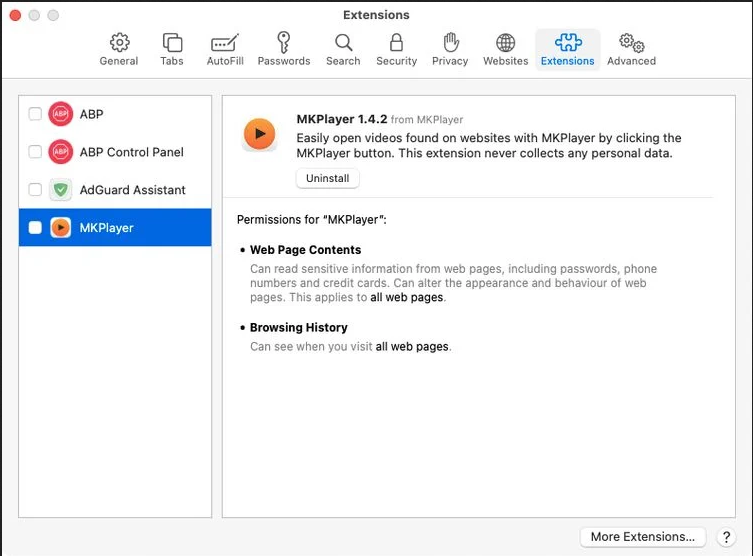Open the General preferences gear icon
The image size is (753, 556).
click(119, 43)
